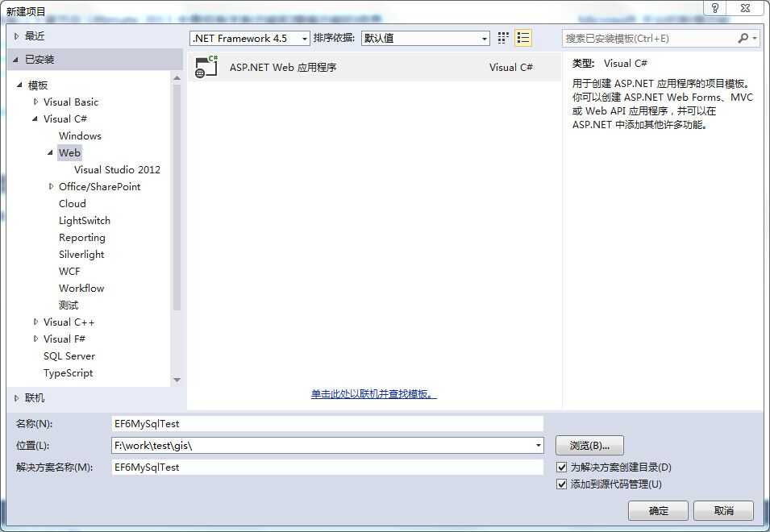Click the 浏览(B)... browse button
The height and width of the screenshot is (532, 770).
589,446
